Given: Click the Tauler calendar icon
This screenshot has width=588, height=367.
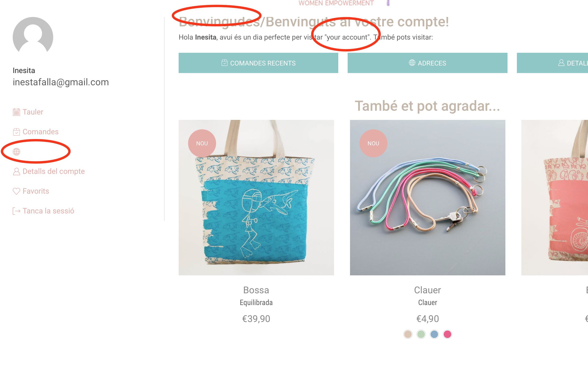Looking at the screenshot, I should tap(16, 112).
